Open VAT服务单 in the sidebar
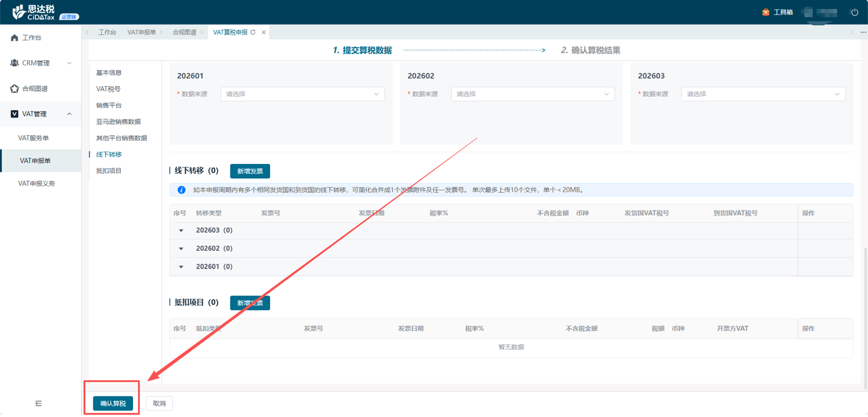This screenshot has height=417, width=868. (34, 138)
